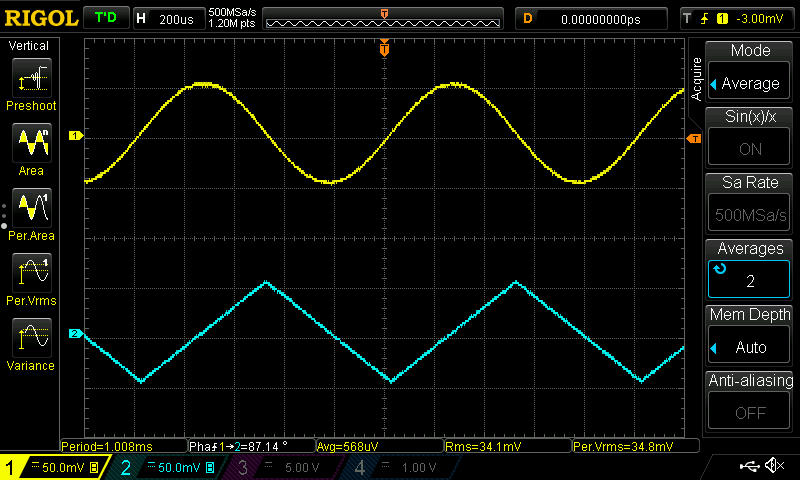Screen dimensions: 800x480
Task: Click the USB connection status icon
Action: (749, 466)
